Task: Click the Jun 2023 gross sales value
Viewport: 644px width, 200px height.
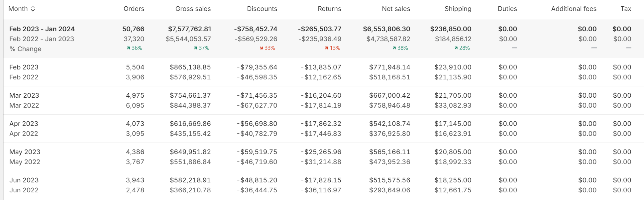Action: pyautogui.click(x=190, y=180)
